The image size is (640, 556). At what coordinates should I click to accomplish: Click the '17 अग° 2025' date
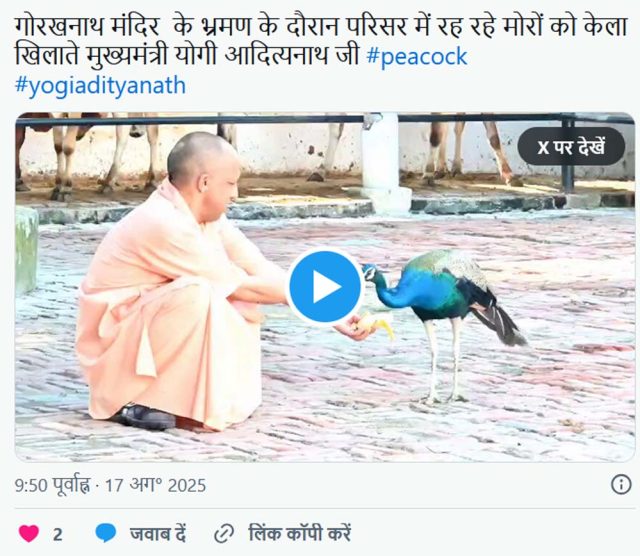click(x=156, y=485)
